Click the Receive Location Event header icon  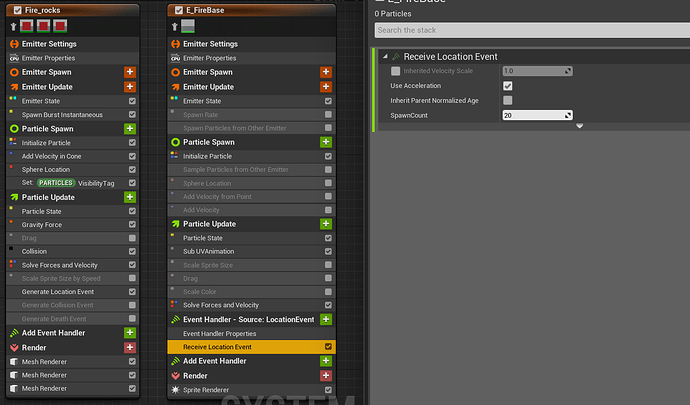coord(396,57)
